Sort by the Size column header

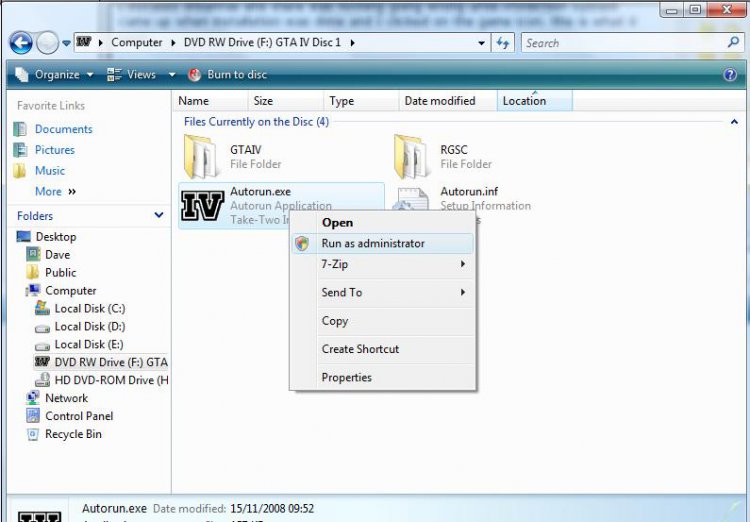coord(286,101)
